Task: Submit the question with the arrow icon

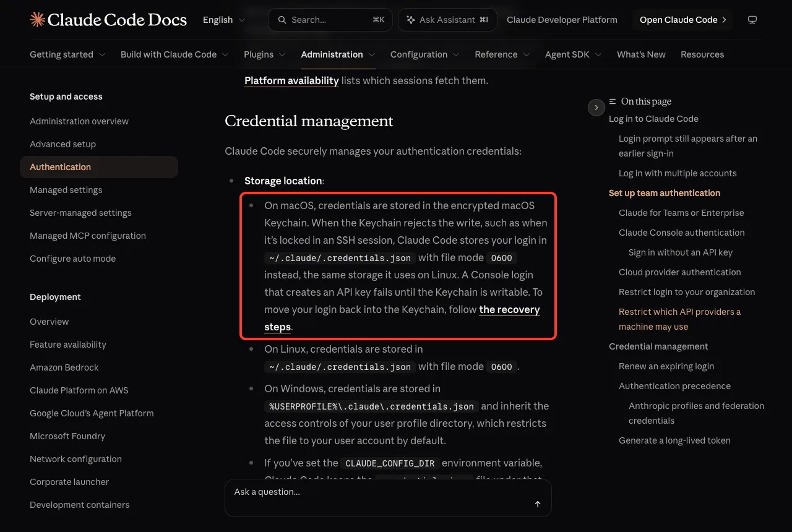Action: (538, 504)
